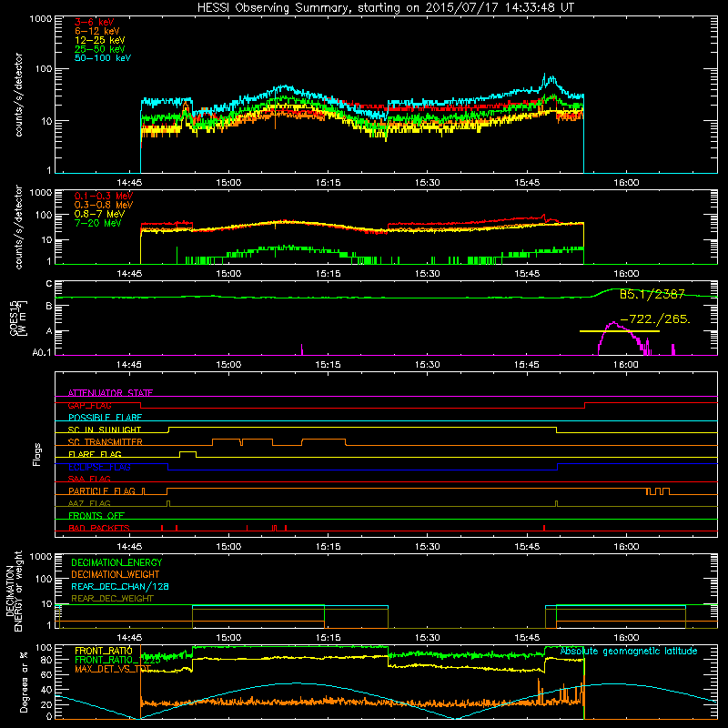Select the 12-25 keV legend entry
The image size is (728, 728).
(x=99, y=40)
